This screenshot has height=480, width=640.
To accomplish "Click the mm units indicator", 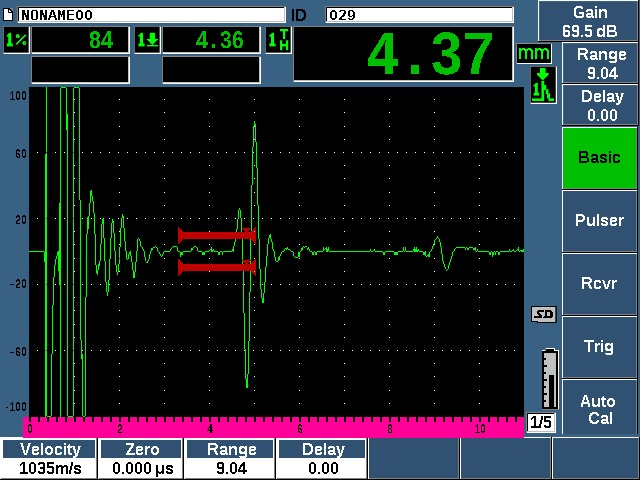I will point(534,53).
